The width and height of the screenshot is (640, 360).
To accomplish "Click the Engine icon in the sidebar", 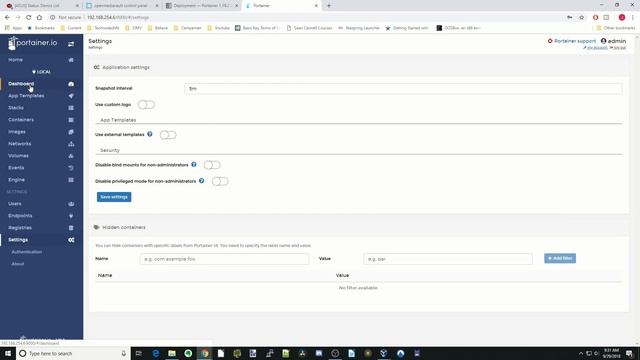I will pyautogui.click(x=71, y=180).
